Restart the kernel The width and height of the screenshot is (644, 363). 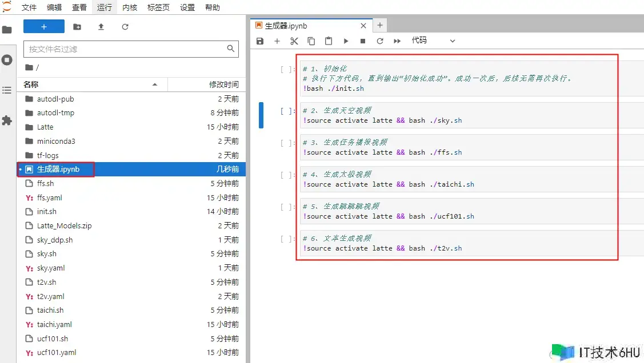tap(380, 41)
